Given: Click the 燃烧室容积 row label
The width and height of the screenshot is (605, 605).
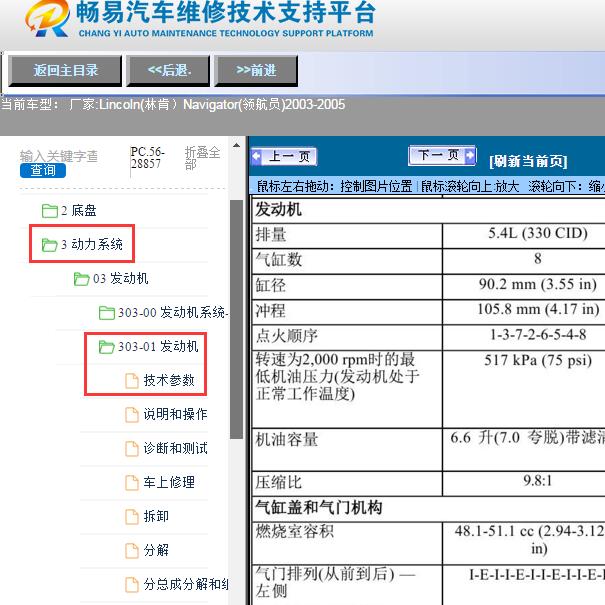Looking at the screenshot, I should click(x=294, y=532).
